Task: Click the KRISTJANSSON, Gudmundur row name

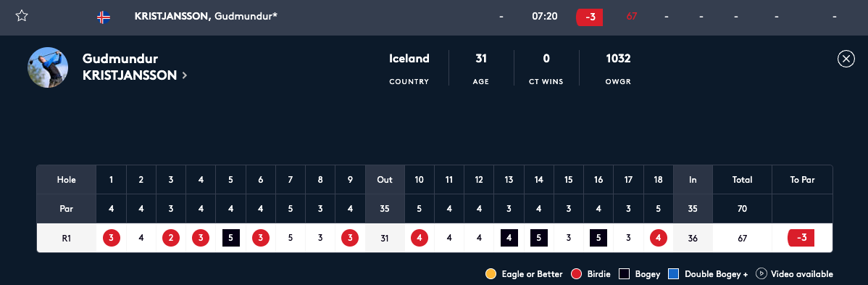Action: pos(206,16)
